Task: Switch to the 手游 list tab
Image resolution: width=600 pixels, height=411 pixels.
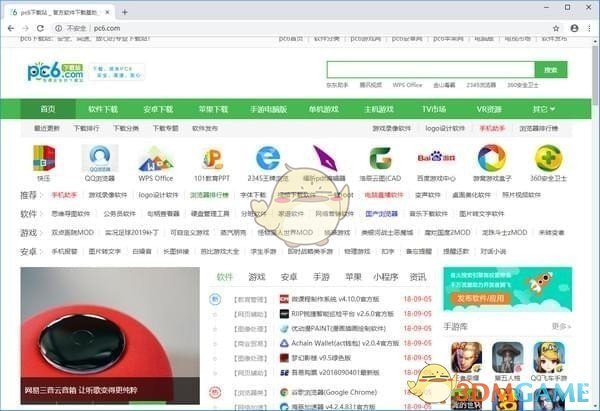Action: [321, 277]
